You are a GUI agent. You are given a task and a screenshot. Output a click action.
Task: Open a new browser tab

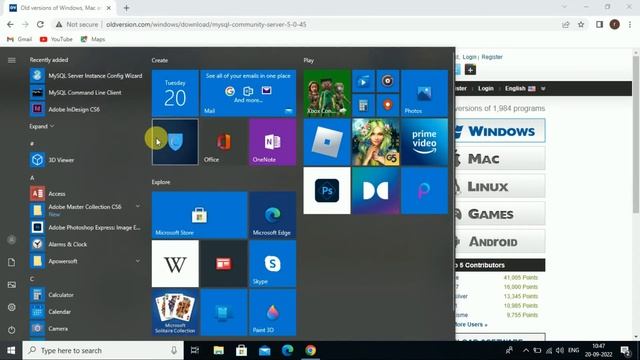[x=126, y=8]
